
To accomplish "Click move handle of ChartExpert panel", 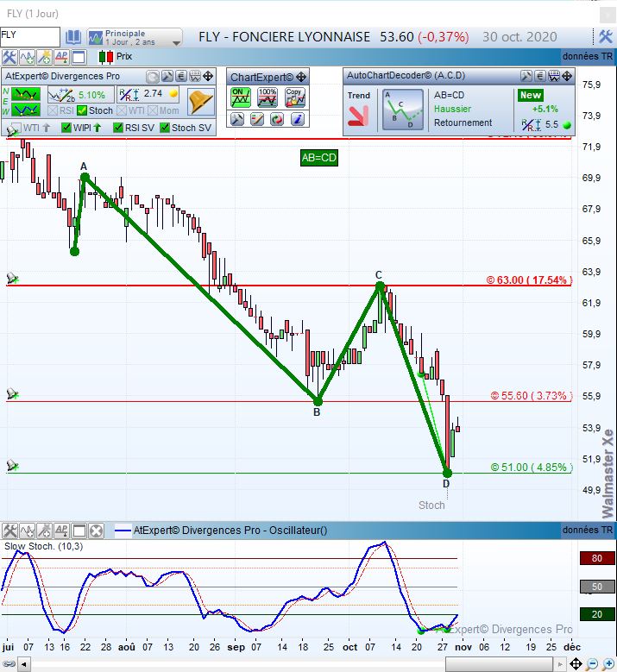I will pyautogui.click(x=301, y=77).
